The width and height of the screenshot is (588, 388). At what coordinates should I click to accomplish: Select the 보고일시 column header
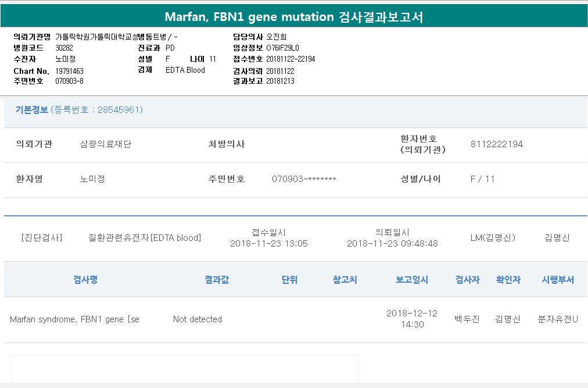click(x=412, y=280)
